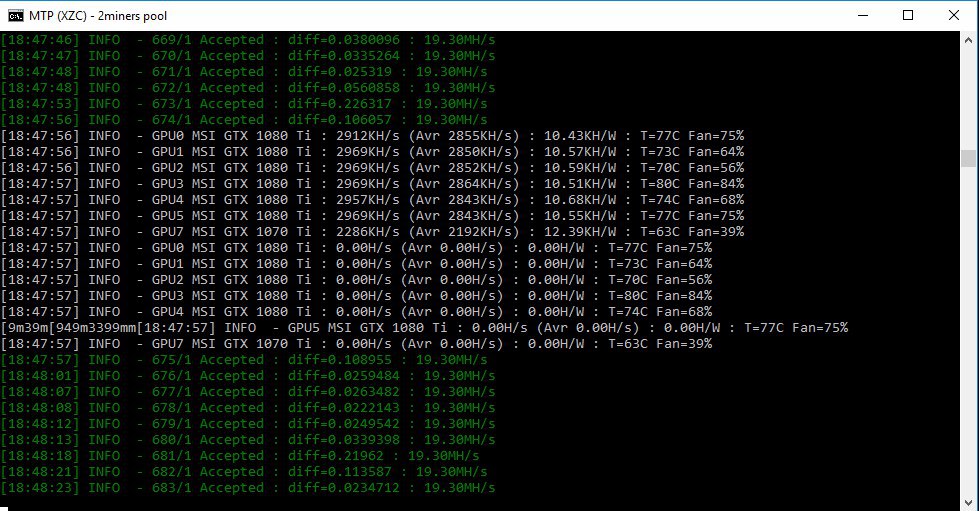Click GPU0 line showing 0.00H/s
This screenshot has width=979, height=511.
tap(357, 248)
